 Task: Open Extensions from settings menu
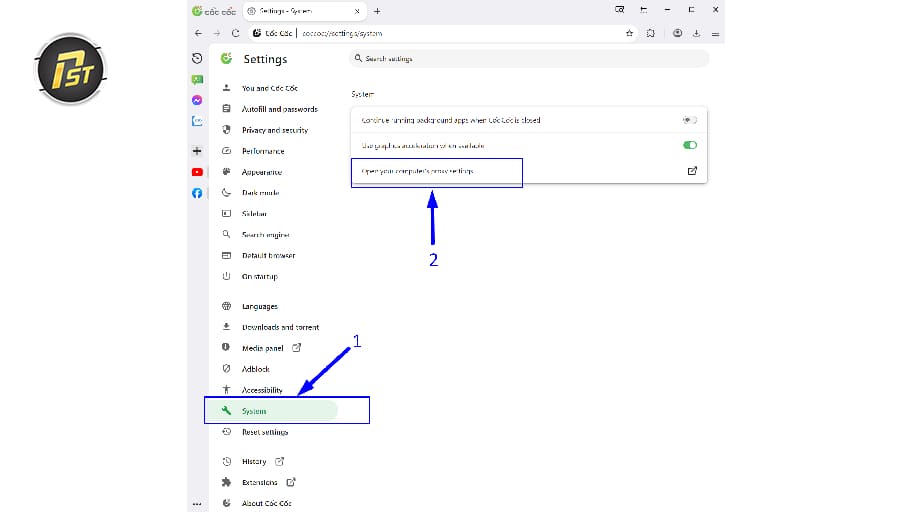click(x=259, y=483)
